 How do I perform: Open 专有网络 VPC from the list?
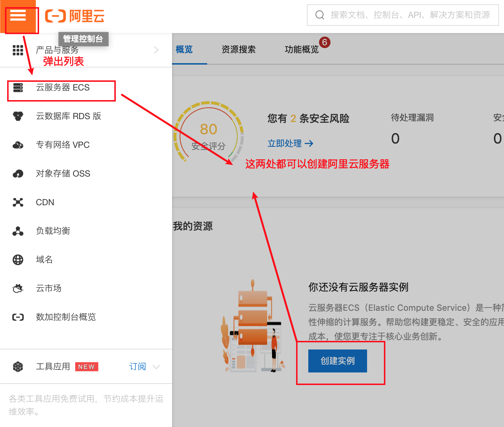86,145
